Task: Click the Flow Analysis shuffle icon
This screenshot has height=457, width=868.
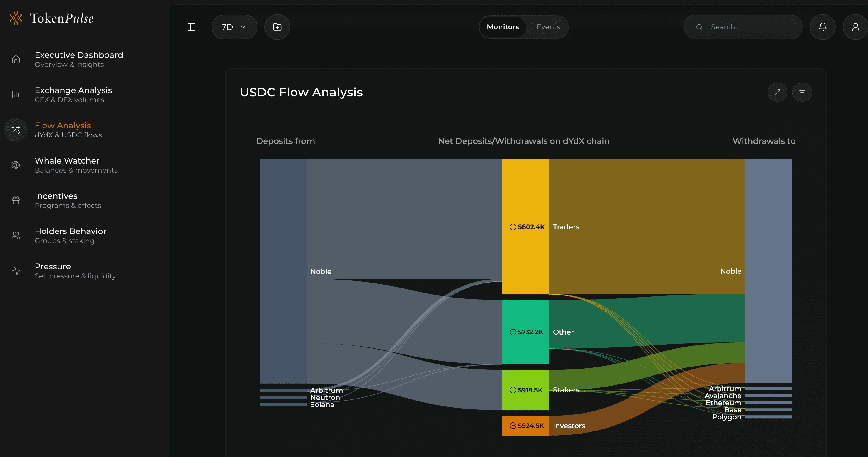Action: pos(16,130)
